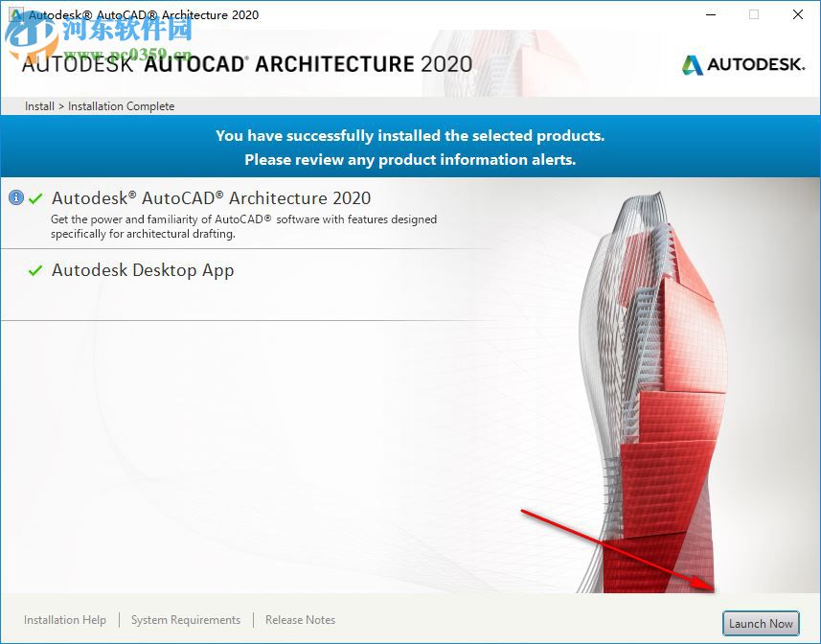Screen dimensions: 821x644
Task: Open Installation Help
Action: click(64, 620)
